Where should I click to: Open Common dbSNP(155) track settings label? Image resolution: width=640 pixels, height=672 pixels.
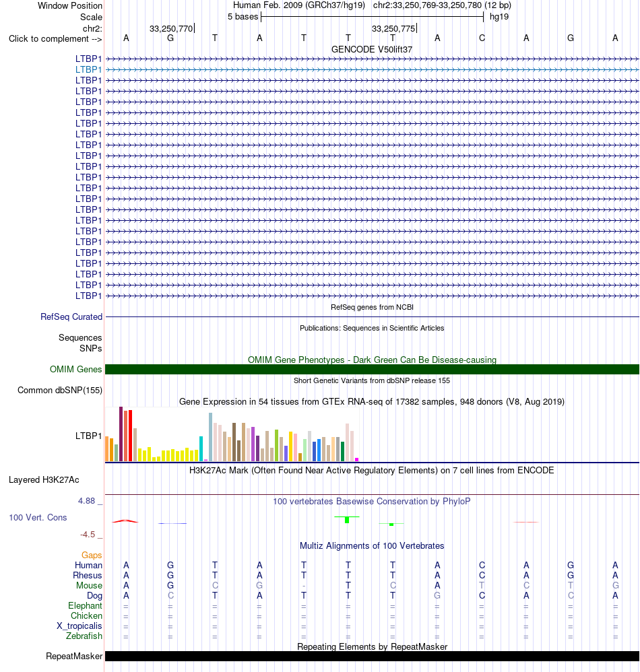click(60, 390)
